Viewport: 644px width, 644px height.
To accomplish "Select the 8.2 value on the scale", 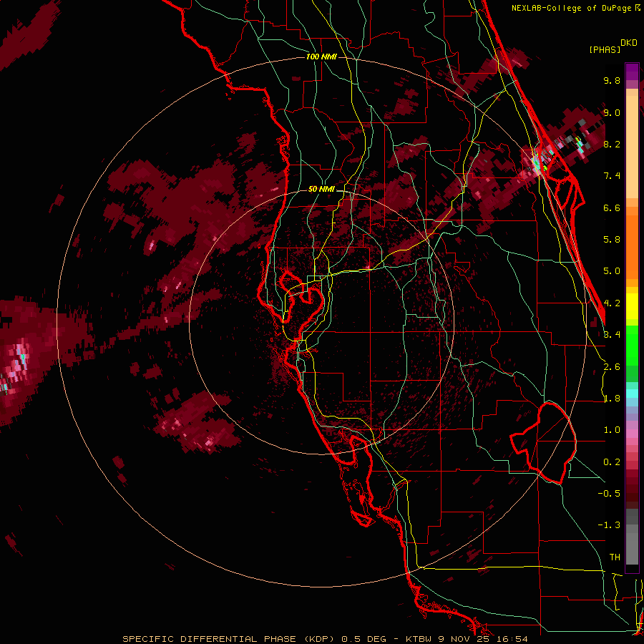I will tap(612, 144).
